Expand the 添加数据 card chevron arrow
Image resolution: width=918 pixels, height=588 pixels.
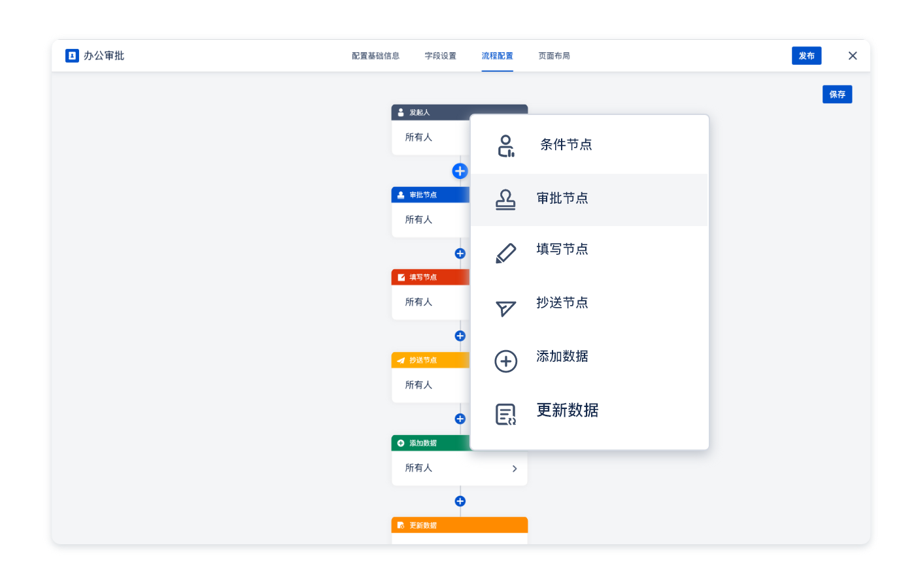pos(515,468)
